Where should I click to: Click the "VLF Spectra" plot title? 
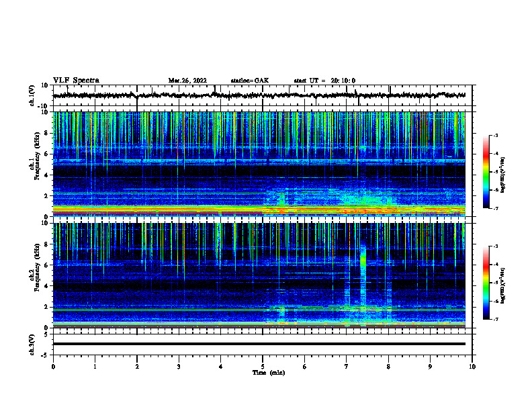(x=76, y=81)
